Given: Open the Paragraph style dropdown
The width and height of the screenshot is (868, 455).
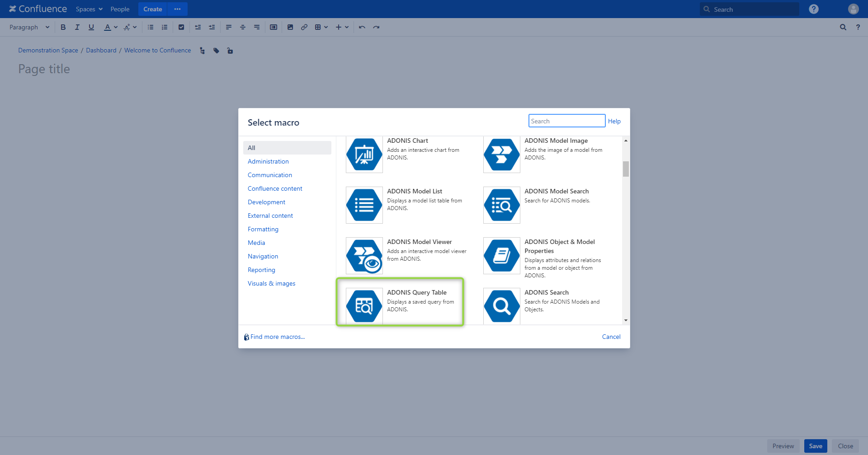Looking at the screenshot, I should [29, 27].
